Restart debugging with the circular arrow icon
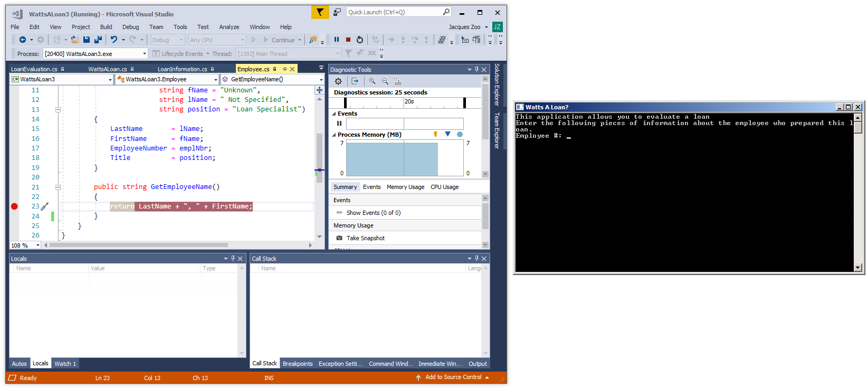This screenshot has height=388, width=868. 360,40
